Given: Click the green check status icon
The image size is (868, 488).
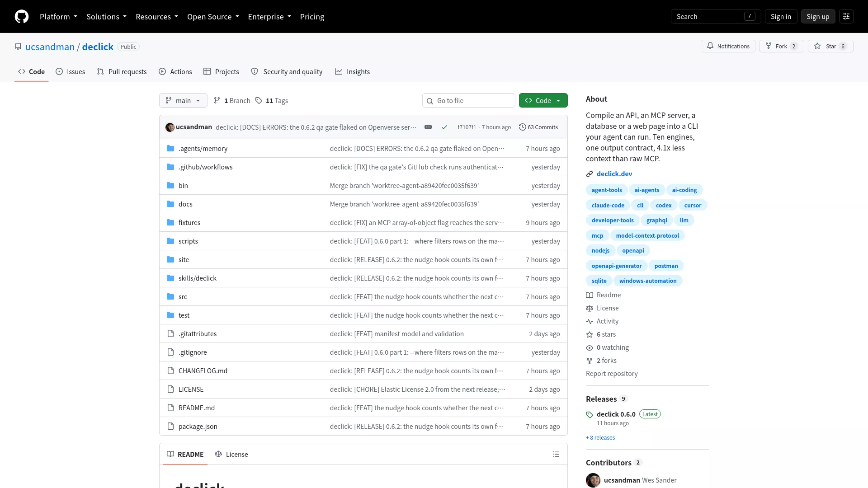Looking at the screenshot, I should pyautogui.click(x=444, y=127).
